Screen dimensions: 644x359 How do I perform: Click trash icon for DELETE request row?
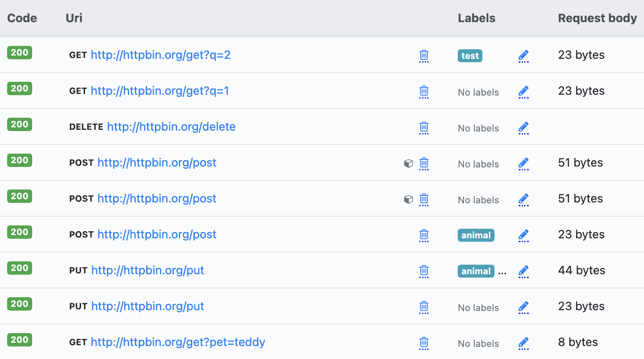pos(424,127)
